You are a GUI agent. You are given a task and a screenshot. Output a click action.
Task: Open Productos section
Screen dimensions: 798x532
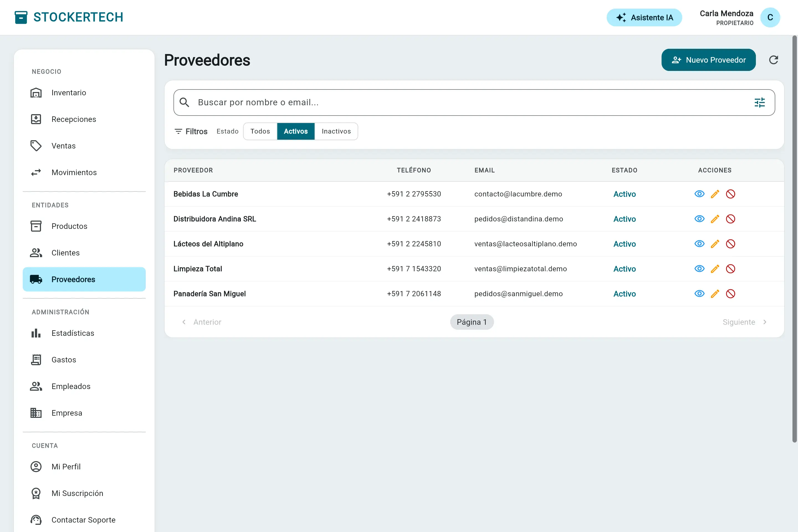click(x=84, y=226)
